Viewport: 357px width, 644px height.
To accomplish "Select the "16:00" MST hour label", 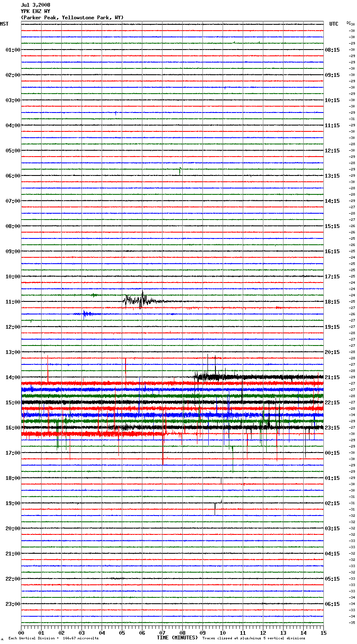I will point(13,428).
